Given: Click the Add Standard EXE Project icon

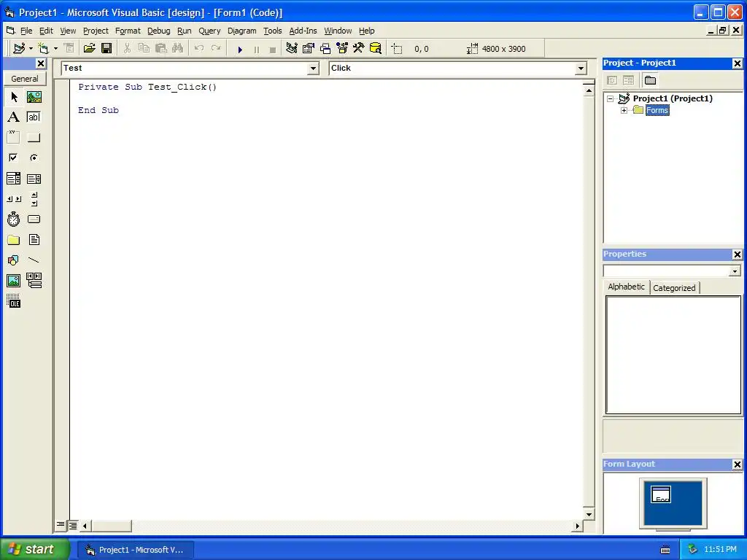Looking at the screenshot, I should point(19,49).
